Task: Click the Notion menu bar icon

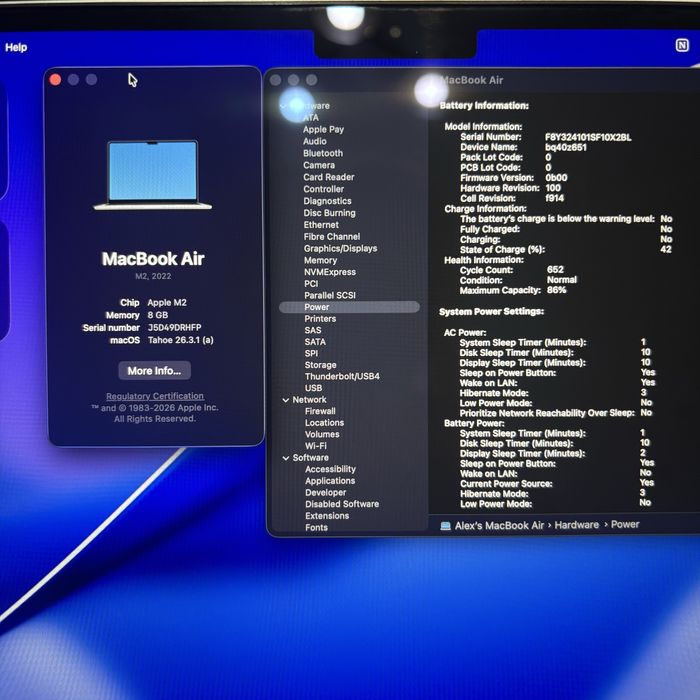Action: [x=682, y=45]
